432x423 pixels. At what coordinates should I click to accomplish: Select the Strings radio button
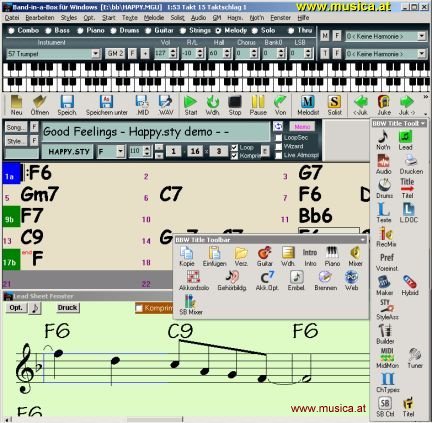pyautogui.click(x=183, y=31)
